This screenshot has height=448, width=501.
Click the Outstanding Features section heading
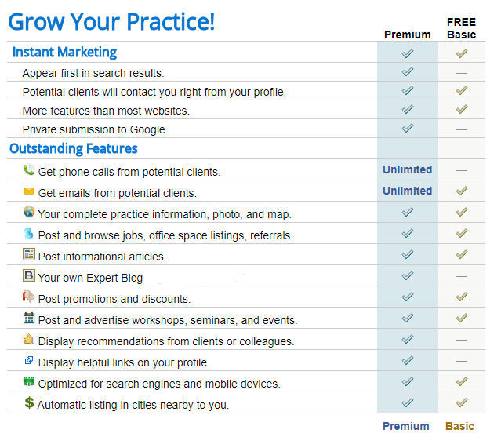coord(74,149)
